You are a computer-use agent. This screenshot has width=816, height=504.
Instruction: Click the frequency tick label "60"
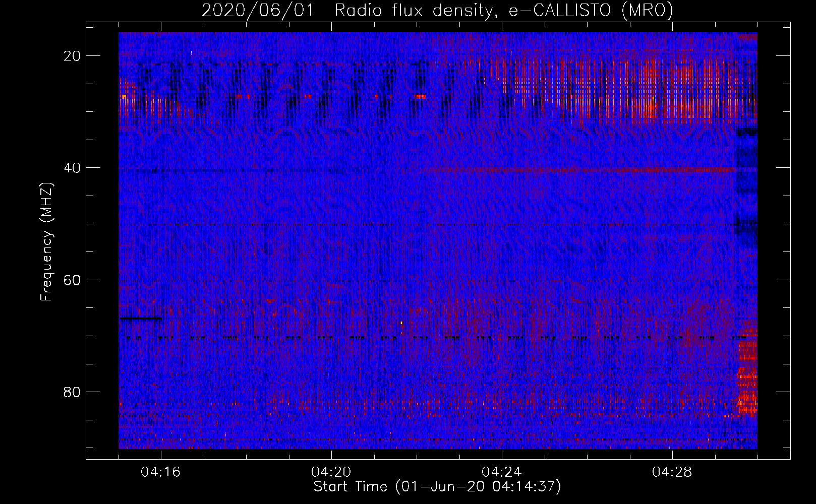point(72,280)
